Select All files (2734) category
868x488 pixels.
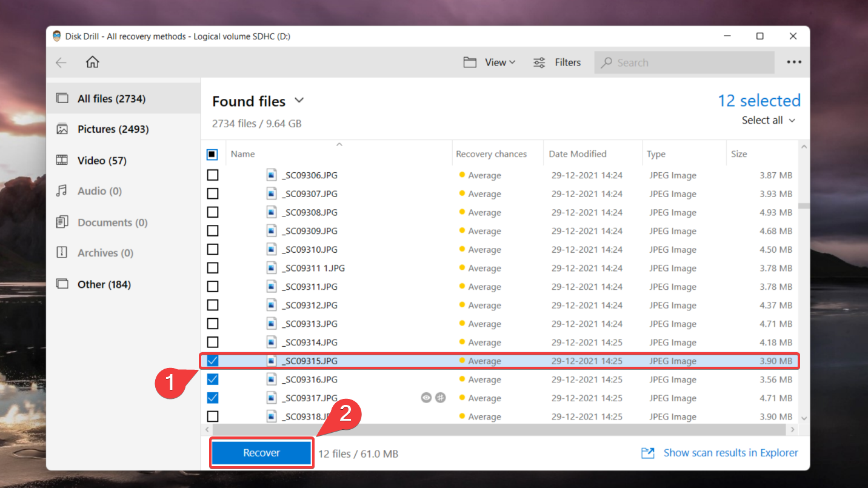(123, 98)
